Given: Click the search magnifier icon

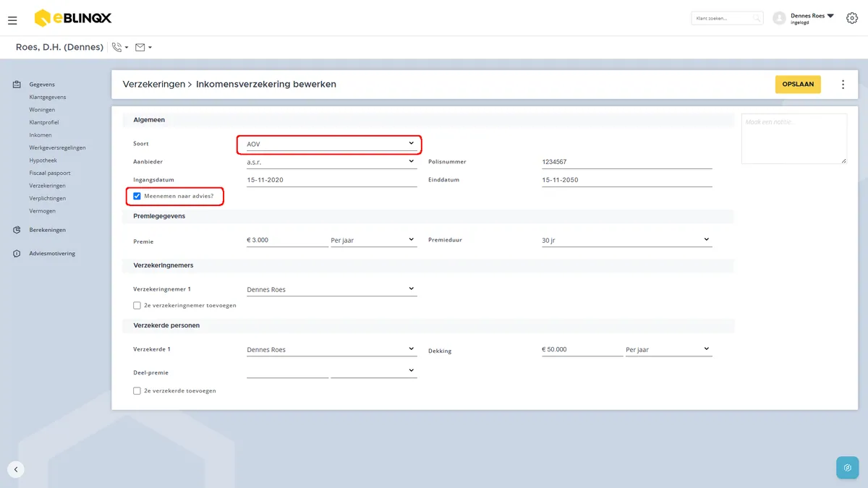Looking at the screenshot, I should [757, 18].
